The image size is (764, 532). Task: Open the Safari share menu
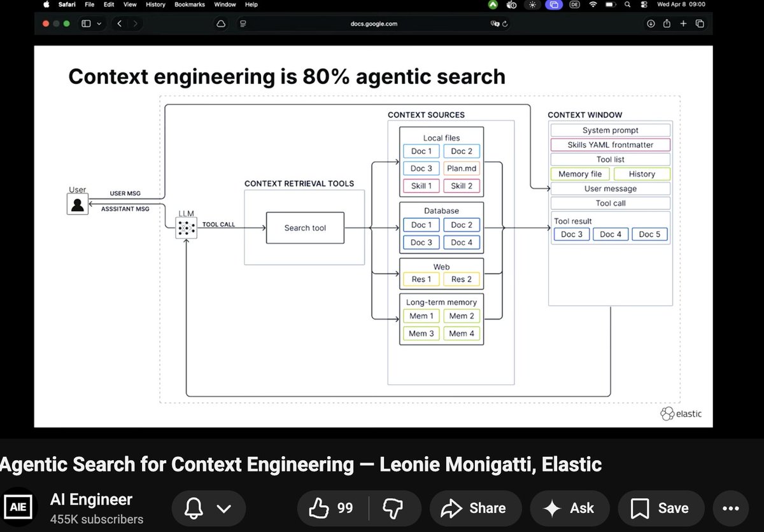pyautogui.click(x=667, y=24)
